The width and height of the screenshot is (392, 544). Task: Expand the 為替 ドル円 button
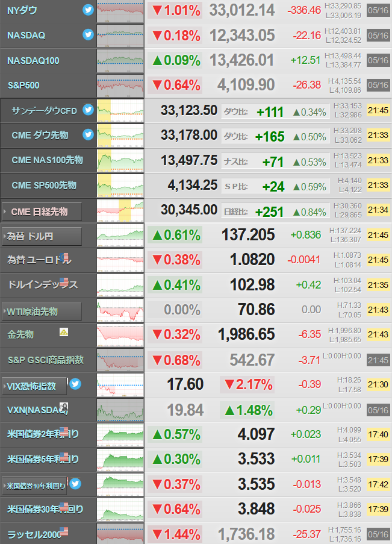(x=42, y=237)
